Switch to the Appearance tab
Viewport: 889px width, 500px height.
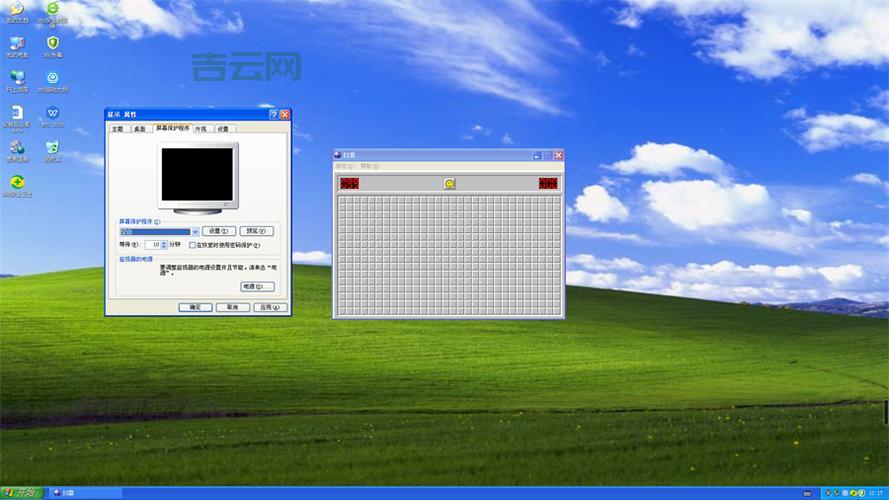tap(200, 128)
